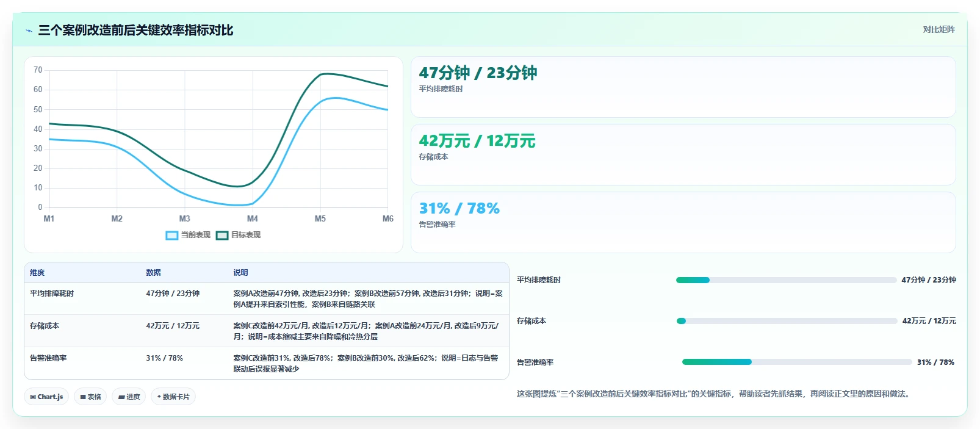Click the M3 x-axis label
This screenshot has width=980, height=429.
pos(184,218)
